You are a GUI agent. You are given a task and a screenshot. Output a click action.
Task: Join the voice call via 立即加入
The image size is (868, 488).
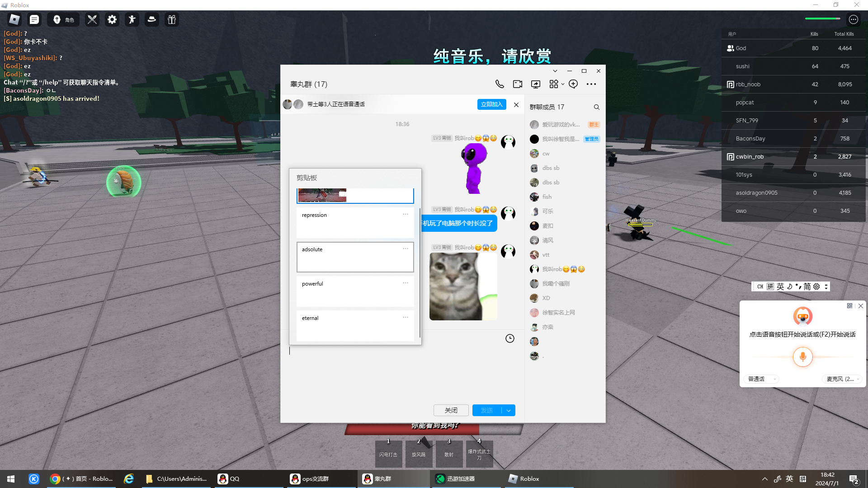tap(492, 104)
